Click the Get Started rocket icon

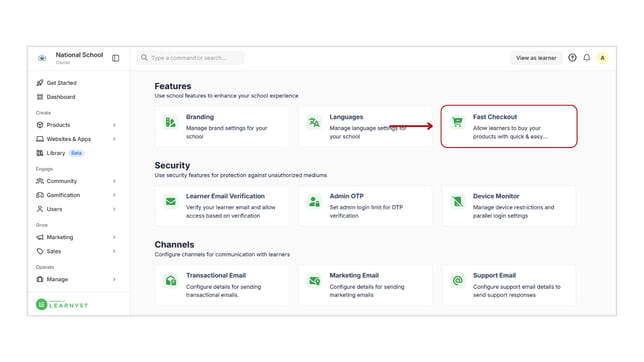tap(40, 83)
